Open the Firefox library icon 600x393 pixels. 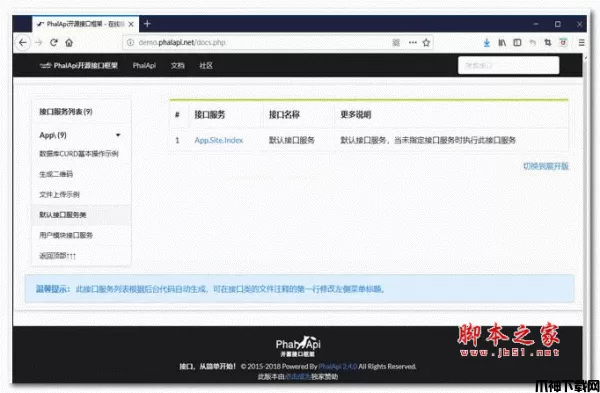(502, 42)
